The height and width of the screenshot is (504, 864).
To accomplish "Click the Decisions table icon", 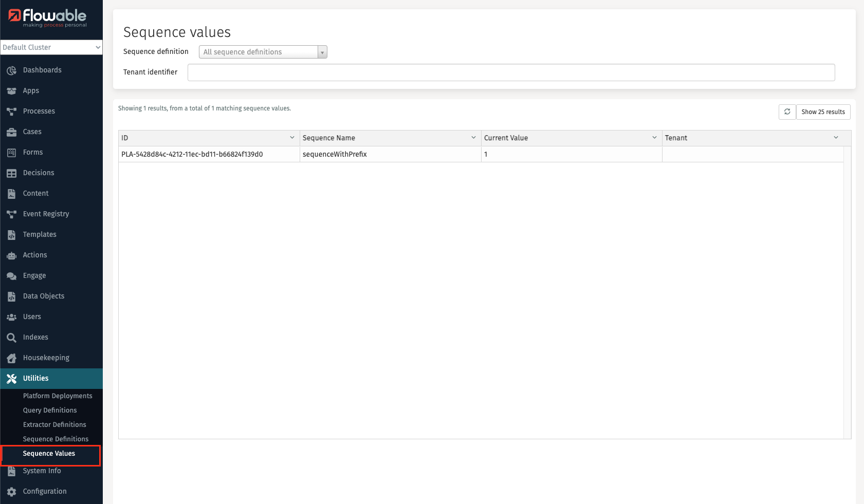I will [11, 173].
